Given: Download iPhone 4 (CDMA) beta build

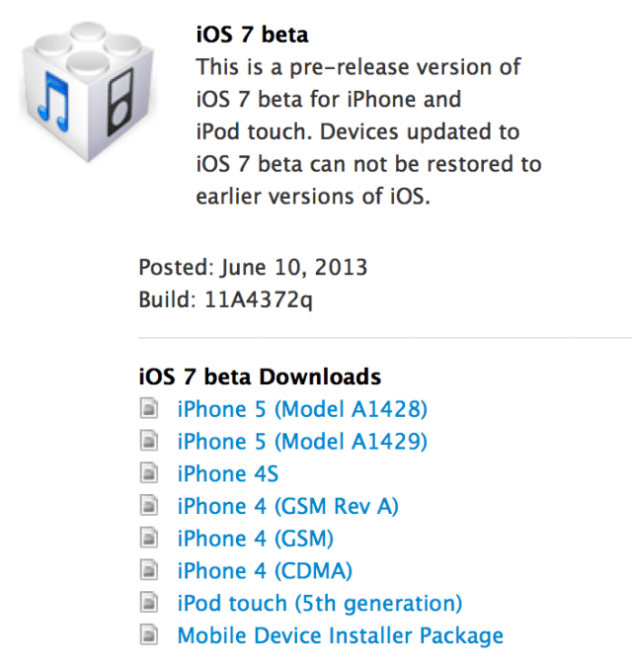Looking at the screenshot, I should 265,571.
